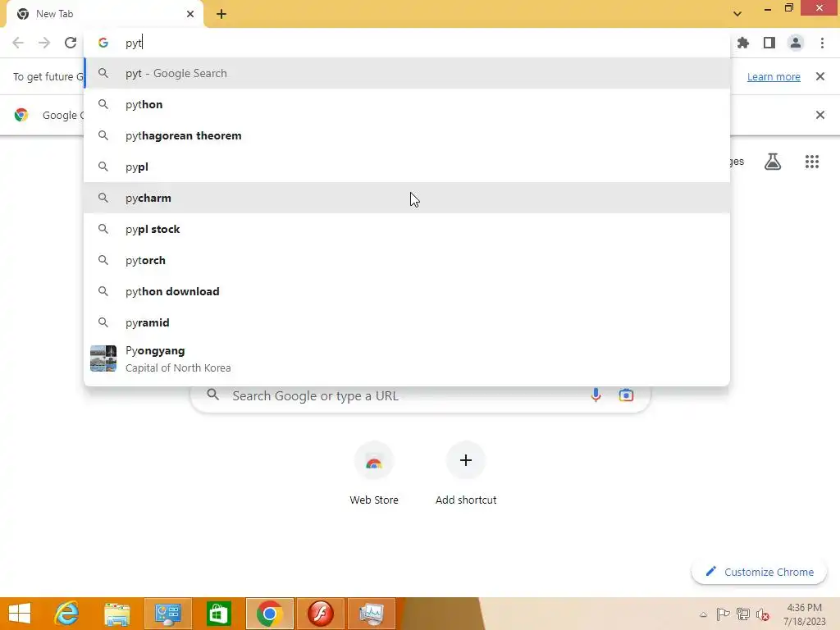
Task: Search by image with camera icon
Action: pyautogui.click(x=626, y=395)
